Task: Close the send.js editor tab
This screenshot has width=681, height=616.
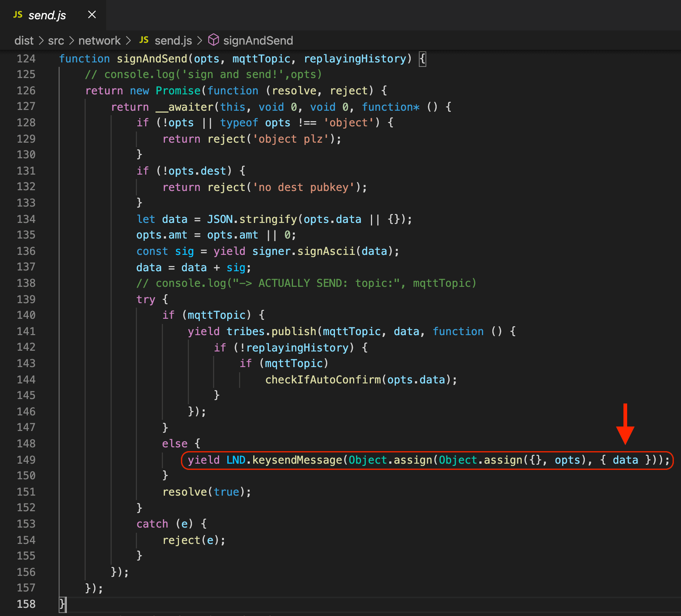Action: 92,15
